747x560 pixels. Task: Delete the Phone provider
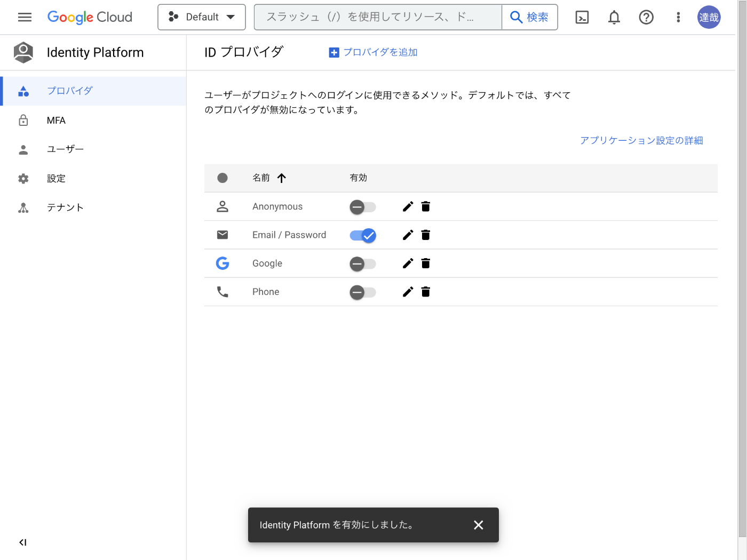[x=426, y=291]
